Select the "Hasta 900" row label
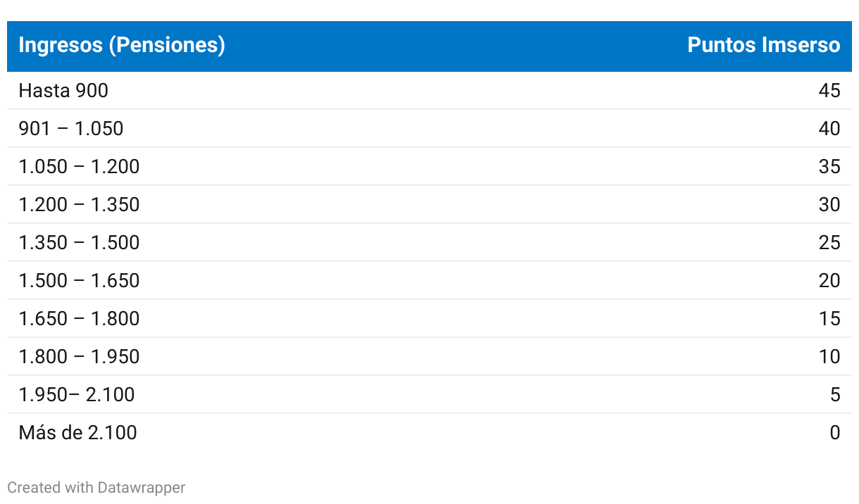Viewport: 859px width, 504px height. 63,91
